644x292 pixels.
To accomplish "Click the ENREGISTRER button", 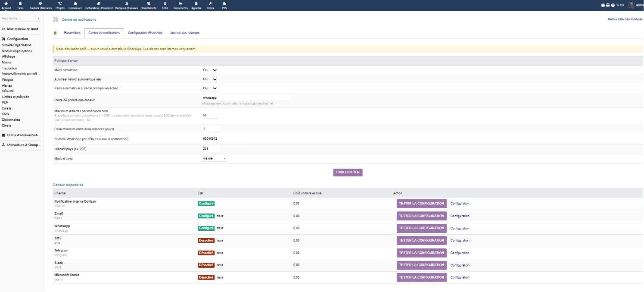I will [x=348, y=172].
